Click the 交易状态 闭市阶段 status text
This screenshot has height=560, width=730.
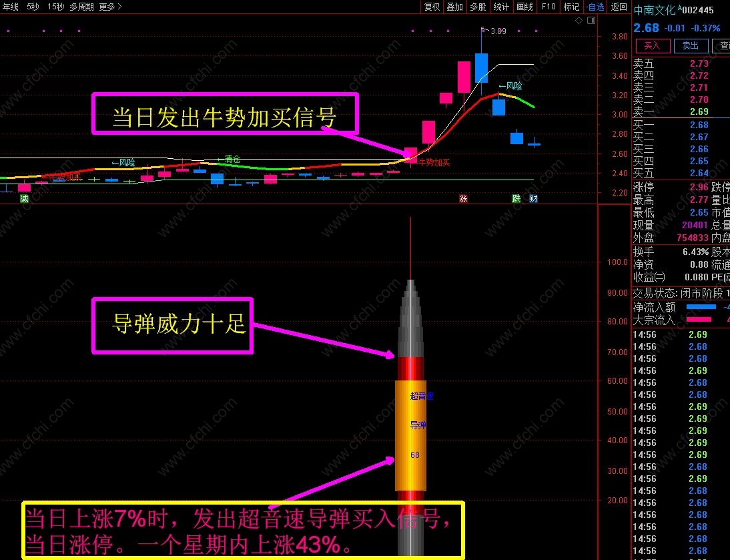pos(678,293)
